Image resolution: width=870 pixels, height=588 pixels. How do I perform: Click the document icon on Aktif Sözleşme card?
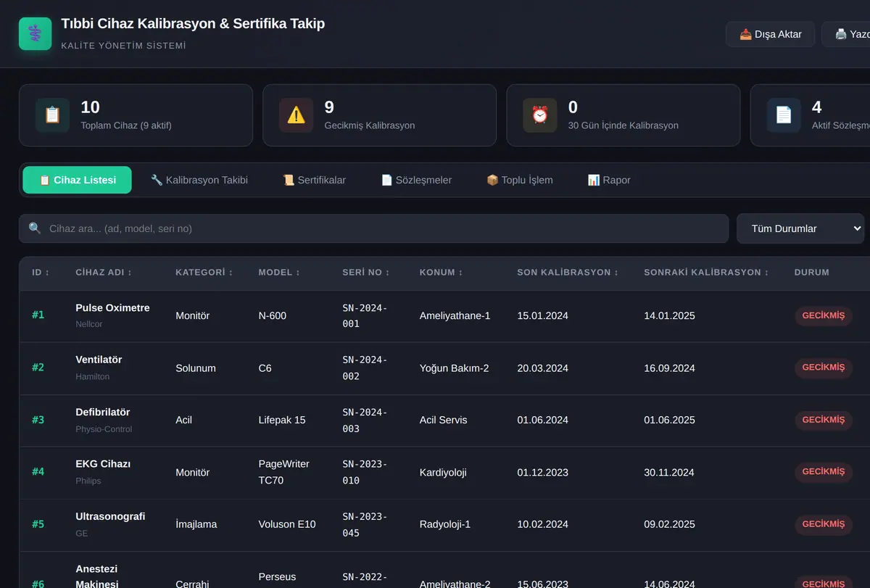tap(784, 115)
